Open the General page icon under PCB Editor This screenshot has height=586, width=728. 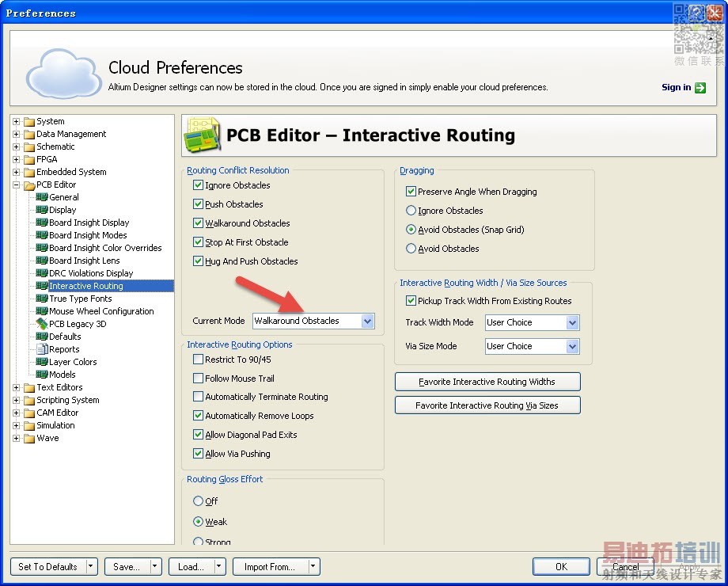click(x=42, y=197)
